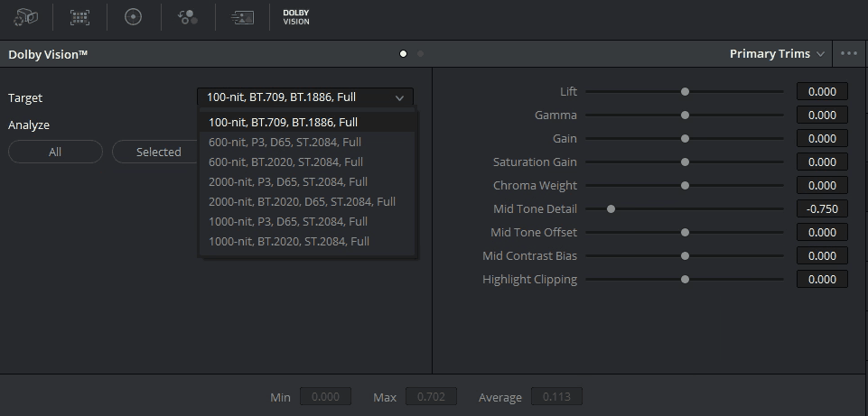The height and width of the screenshot is (416, 868).
Task: Adjust the Highlight Clipping slider handle
Action: point(685,280)
